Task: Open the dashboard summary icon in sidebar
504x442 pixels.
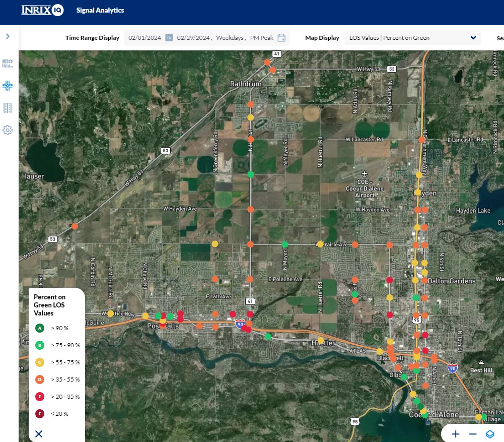Action: [x=8, y=64]
